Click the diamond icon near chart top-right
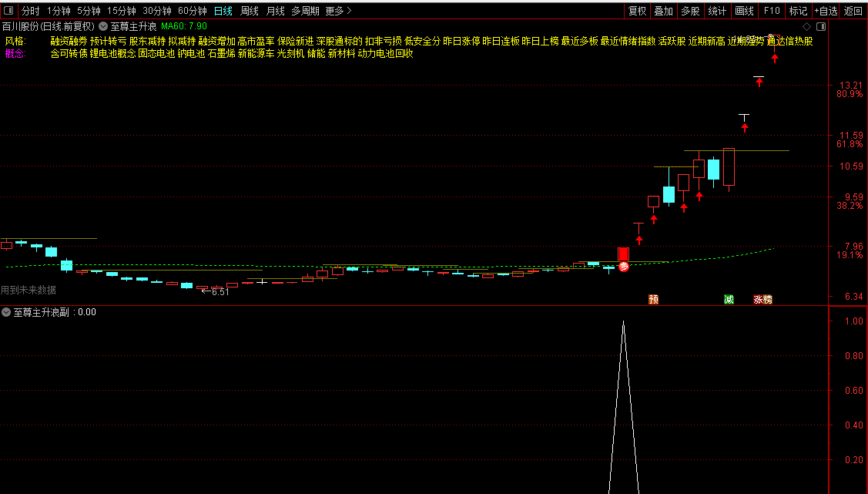 [806, 26]
